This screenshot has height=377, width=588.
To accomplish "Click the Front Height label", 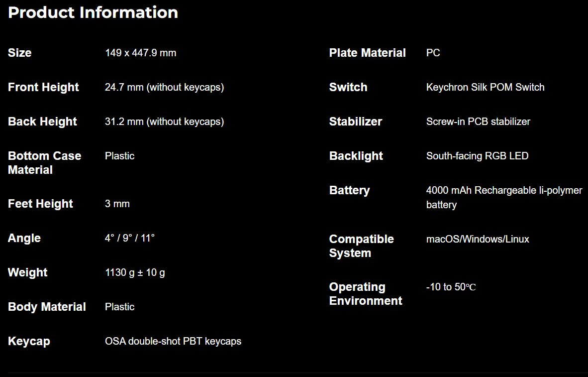I will tap(43, 87).
